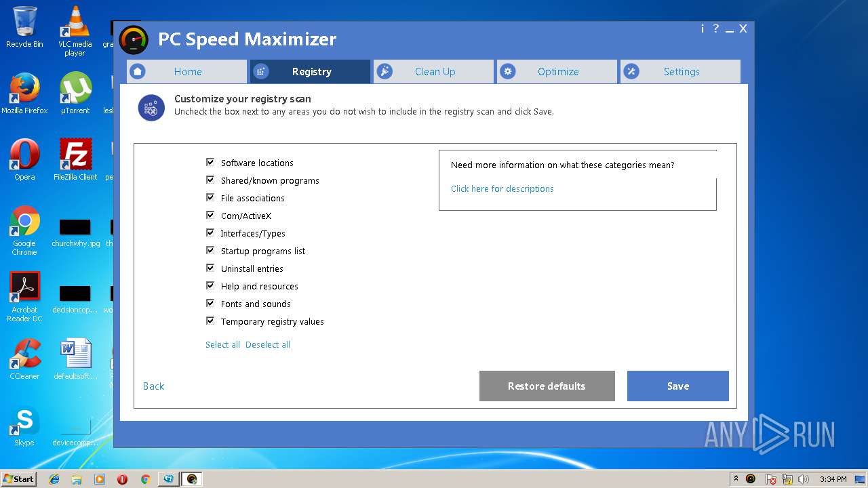Click the Settings tools icon
The image size is (868, 488).
tap(631, 71)
